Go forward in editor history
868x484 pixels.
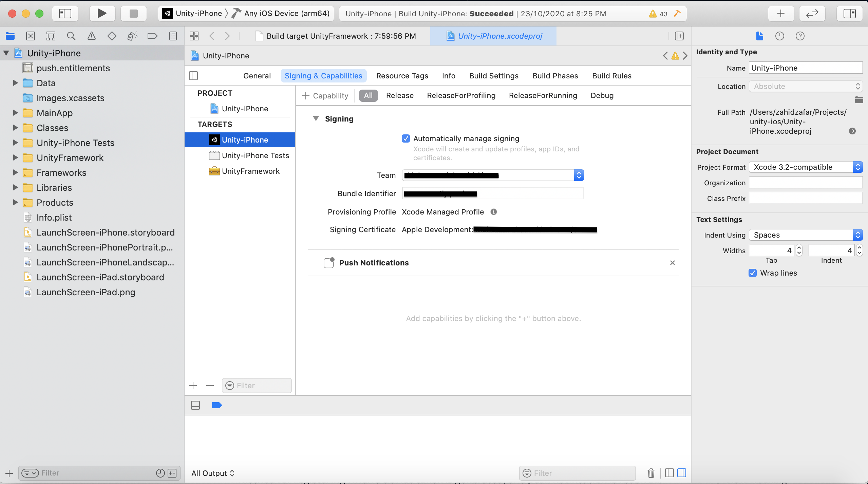pyautogui.click(x=227, y=36)
